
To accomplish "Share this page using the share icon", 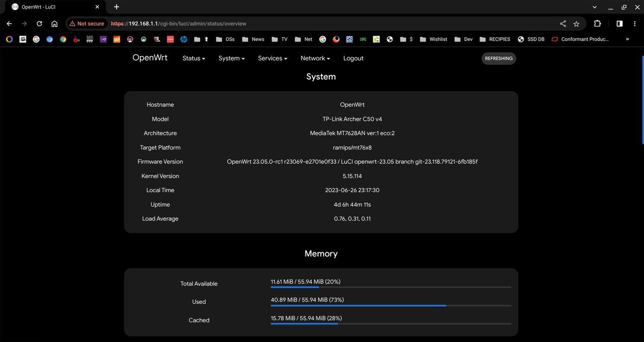I will [563, 24].
